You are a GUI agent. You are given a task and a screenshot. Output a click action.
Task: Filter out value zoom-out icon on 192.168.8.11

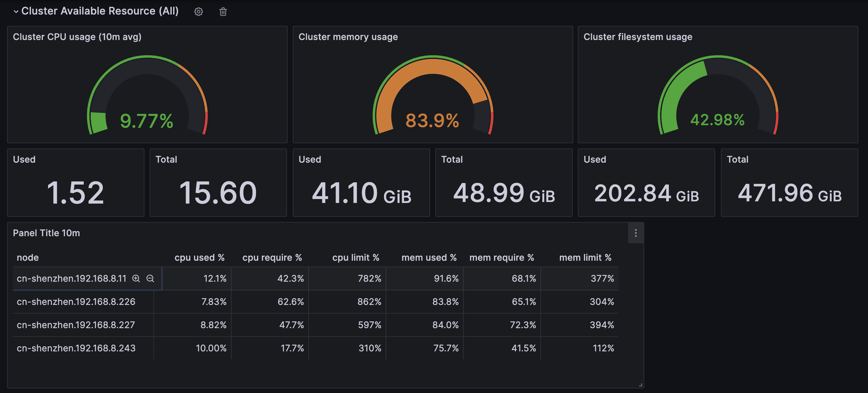pos(150,278)
